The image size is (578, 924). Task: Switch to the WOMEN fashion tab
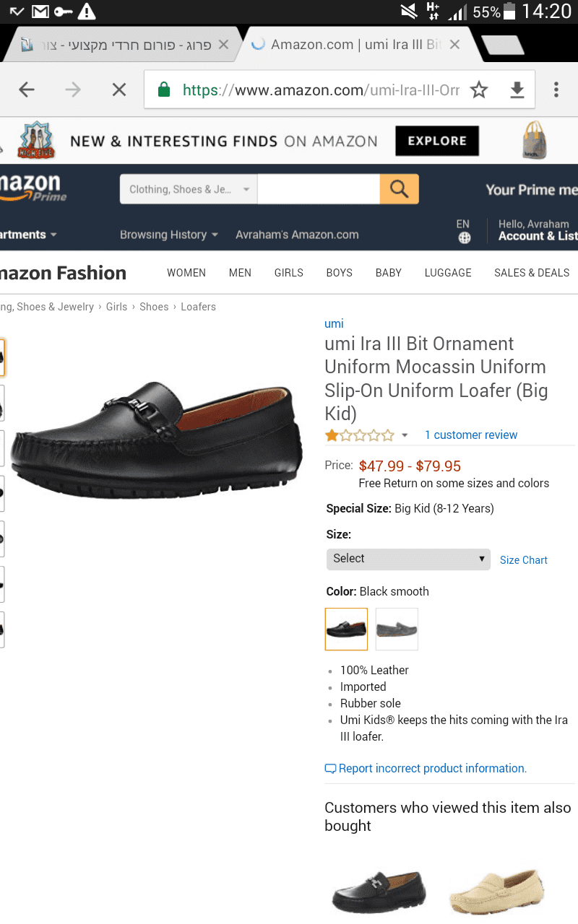point(186,273)
